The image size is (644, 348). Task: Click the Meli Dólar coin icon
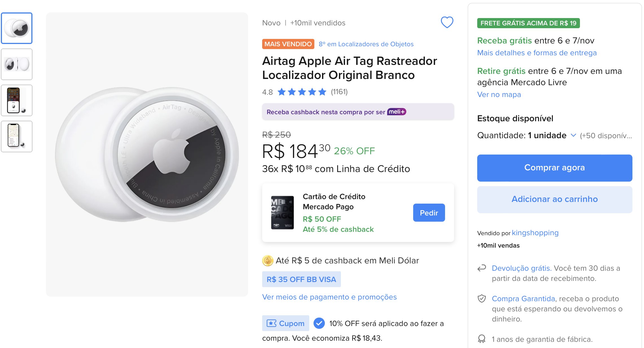(x=268, y=261)
